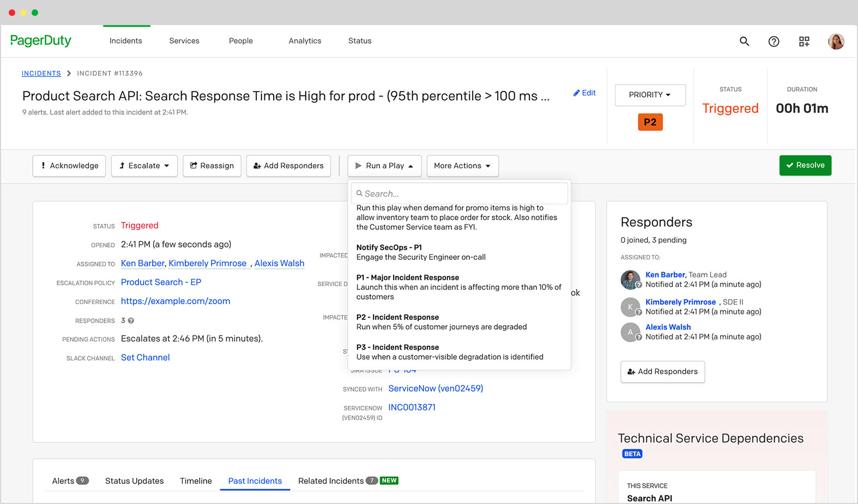Open the Escalate dropdown

(x=144, y=166)
